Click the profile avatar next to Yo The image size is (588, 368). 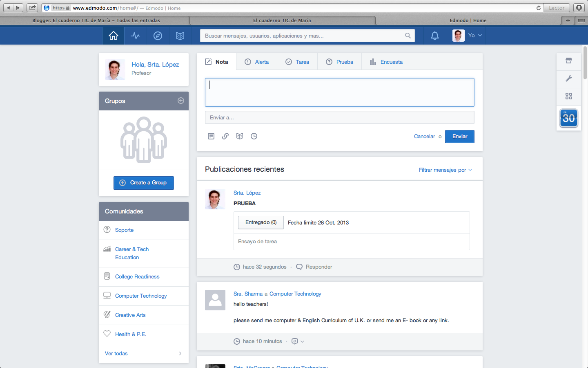coord(459,36)
